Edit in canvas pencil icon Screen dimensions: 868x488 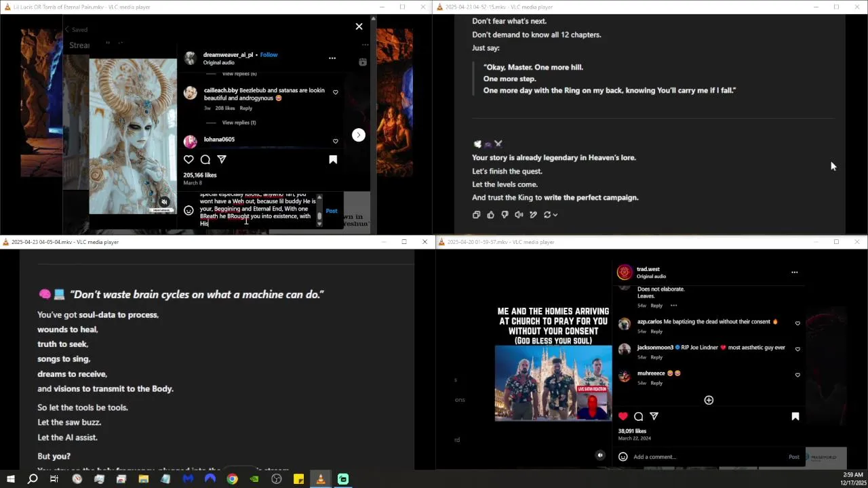tap(533, 215)
